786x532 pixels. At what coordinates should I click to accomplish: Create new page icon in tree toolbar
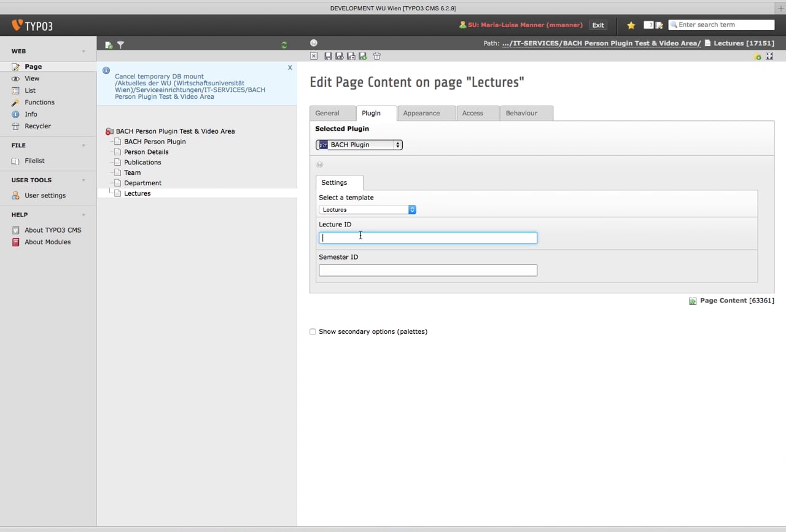109,45
